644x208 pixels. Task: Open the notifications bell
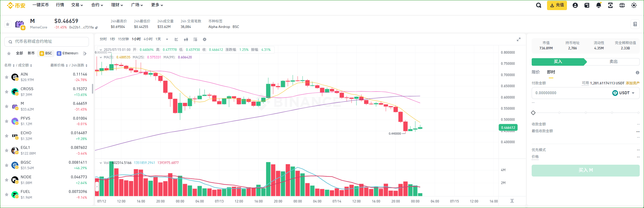pyautogui.click(x=598, y=5)
